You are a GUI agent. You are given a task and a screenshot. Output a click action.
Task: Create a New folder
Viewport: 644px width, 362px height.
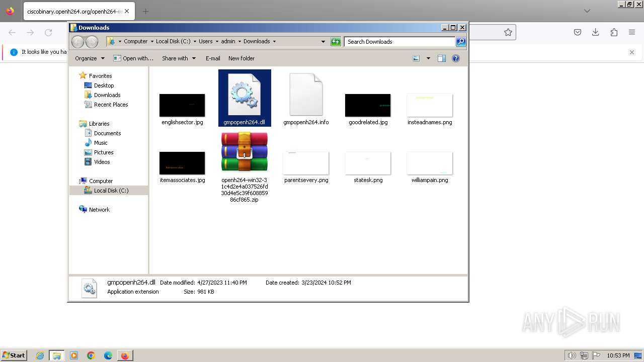pos(242,58)
